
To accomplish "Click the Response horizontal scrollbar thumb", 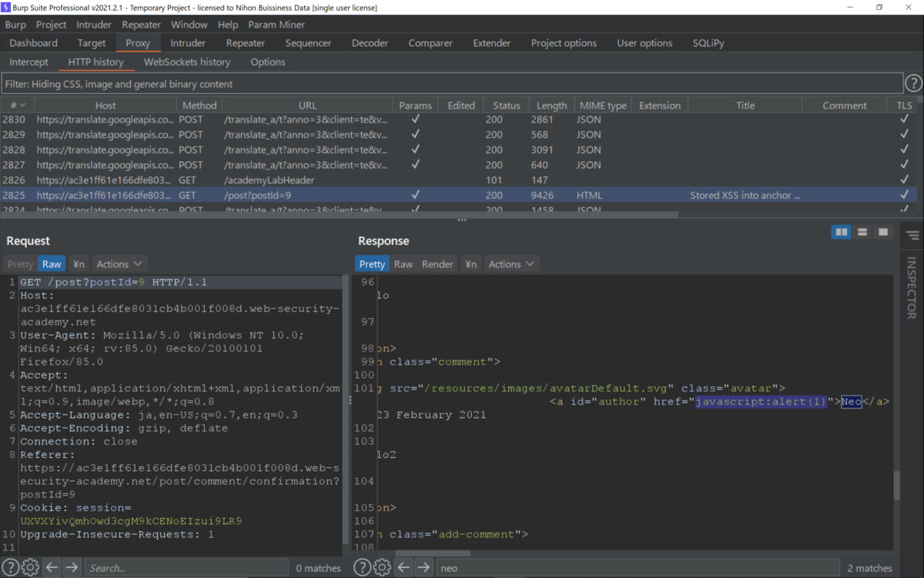I will click(432, 553).
